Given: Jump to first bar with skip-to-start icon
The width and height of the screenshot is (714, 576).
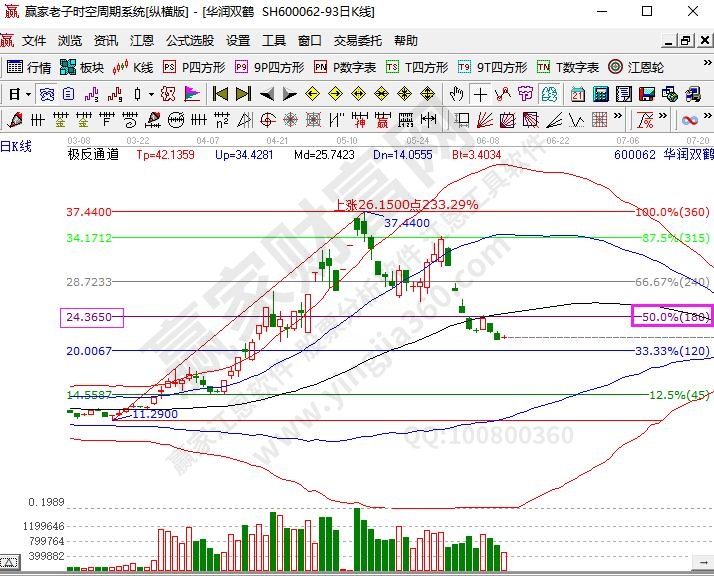Looking at the screenshot, I should pyautogui.click(x=220, y=94).
